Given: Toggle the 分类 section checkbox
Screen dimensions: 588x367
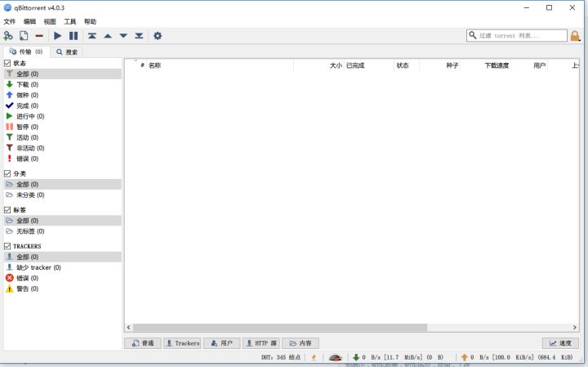Looking at the screenshot, I should tap(7, 174).
